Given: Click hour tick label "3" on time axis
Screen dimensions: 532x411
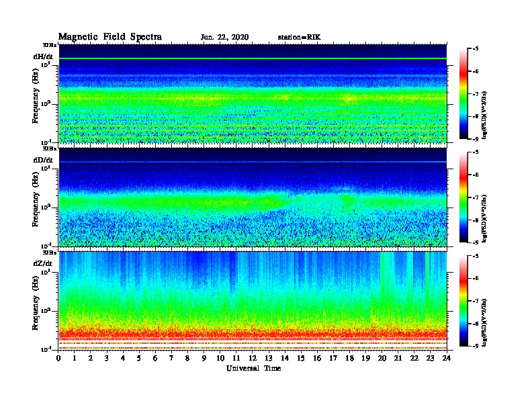Looking at the screenshot, I should click(107, 358).
